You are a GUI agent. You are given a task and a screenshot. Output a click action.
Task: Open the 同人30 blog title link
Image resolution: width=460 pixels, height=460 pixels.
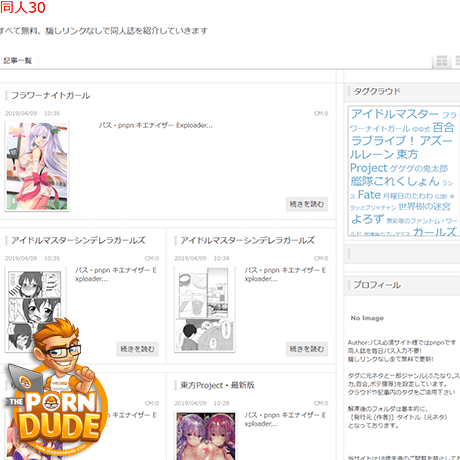23,7
